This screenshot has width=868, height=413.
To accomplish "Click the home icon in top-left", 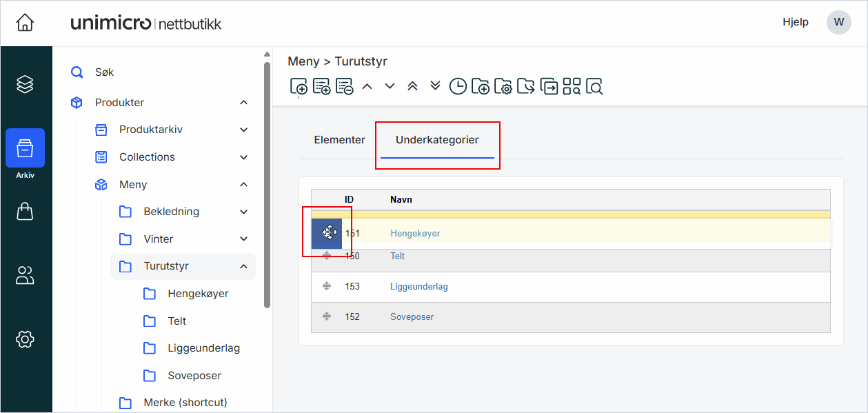I will [25, 23].
